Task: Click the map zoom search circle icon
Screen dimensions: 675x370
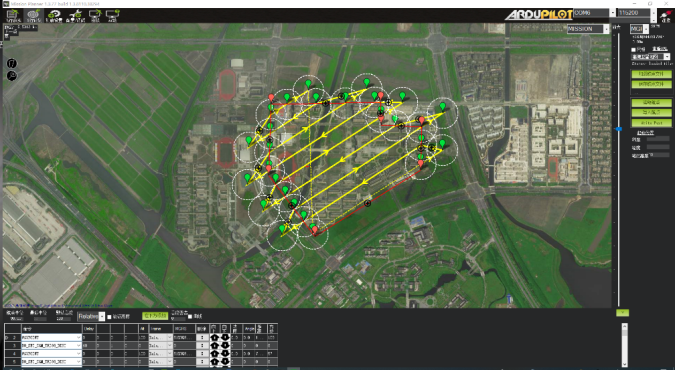Action: click(x=12, y=76)
